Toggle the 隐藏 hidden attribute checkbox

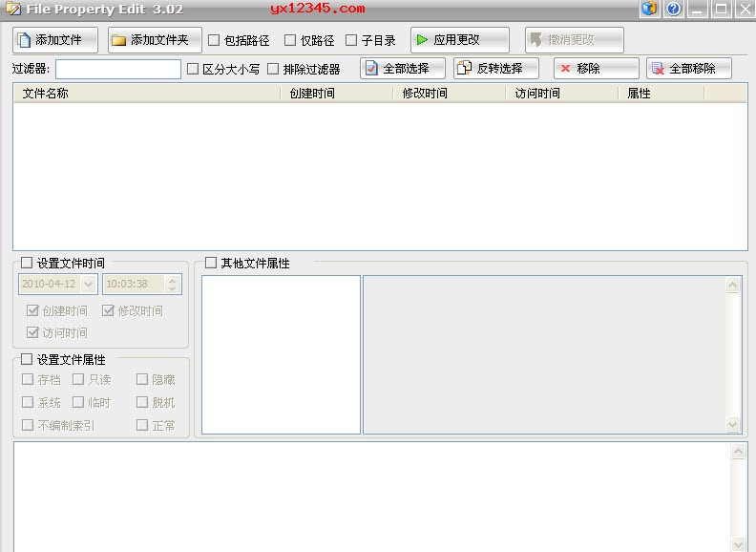(141, 379)
